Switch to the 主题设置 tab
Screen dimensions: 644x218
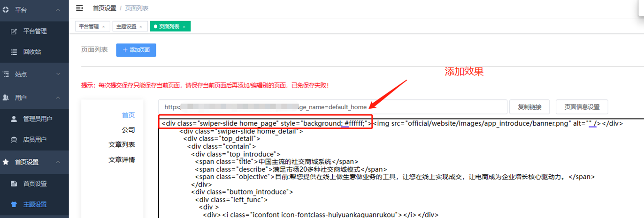click(x=130, y=27)
